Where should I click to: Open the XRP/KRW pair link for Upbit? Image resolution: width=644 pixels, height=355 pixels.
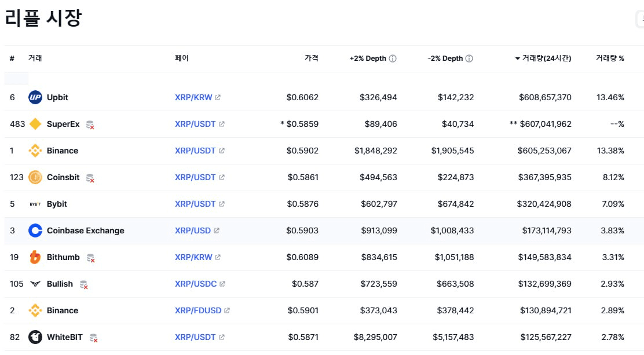(193, 97)
